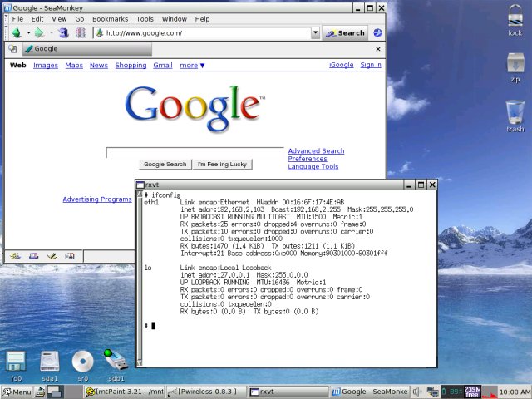
Task: Click the rxvt terminal scrollbar
Action: point(140,278)
